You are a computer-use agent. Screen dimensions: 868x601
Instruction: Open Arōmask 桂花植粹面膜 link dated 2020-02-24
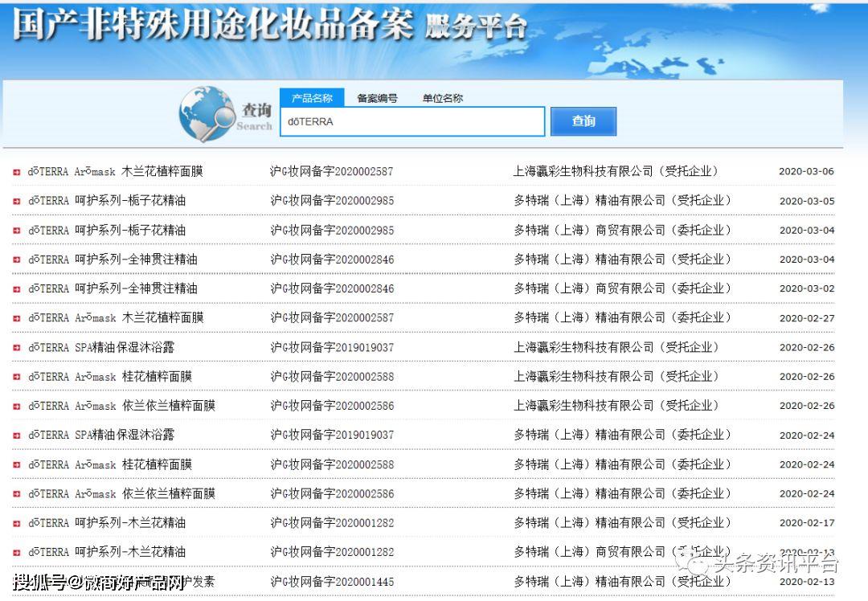(x=110, y=465)
